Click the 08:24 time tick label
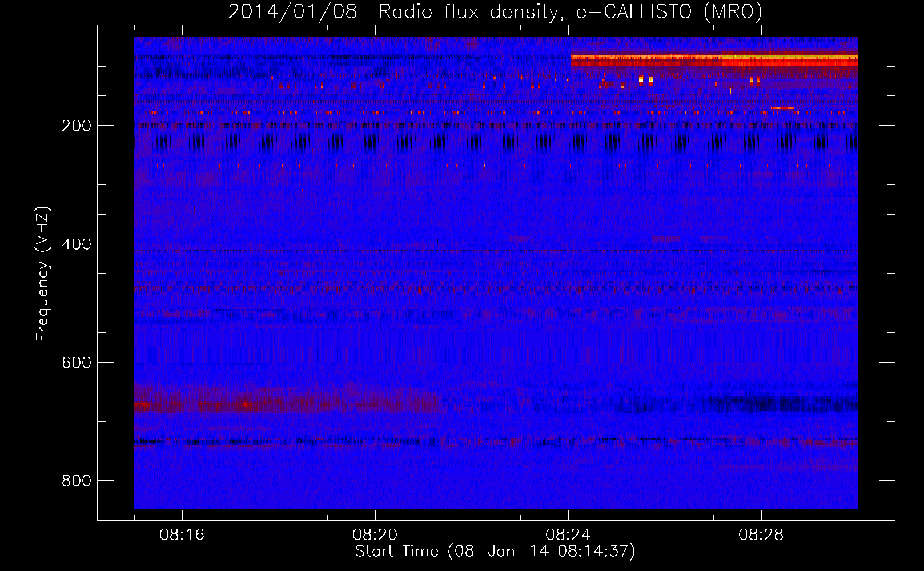Image resolution: width=924 pixels, height=571 pixels. tap(568, 535)
